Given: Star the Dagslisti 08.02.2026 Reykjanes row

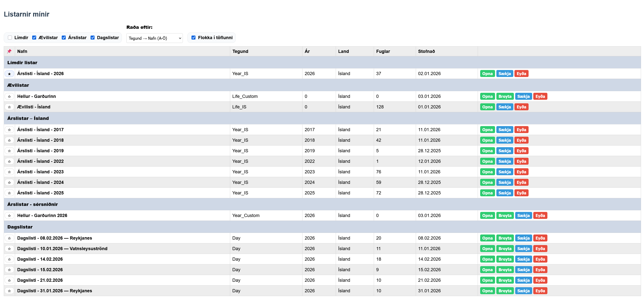Looking at the screenshot, I should tap(9, 238).
